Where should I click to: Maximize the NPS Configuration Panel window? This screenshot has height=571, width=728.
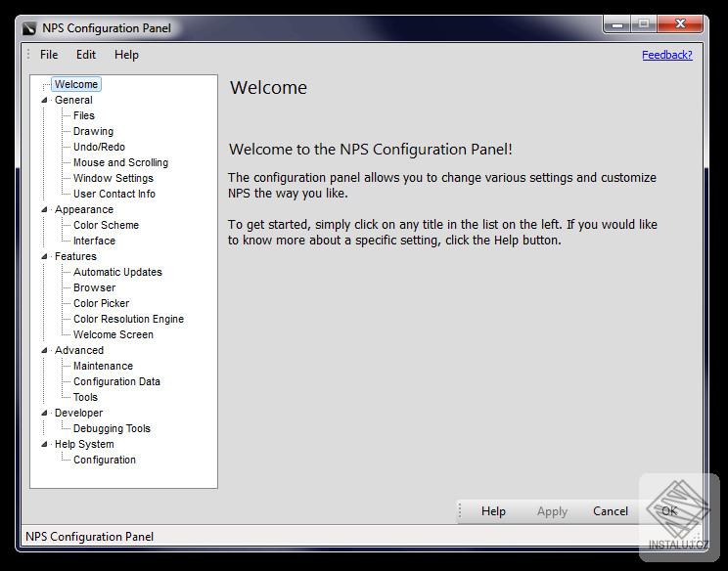pyautogui.click(x=644, y=24)
